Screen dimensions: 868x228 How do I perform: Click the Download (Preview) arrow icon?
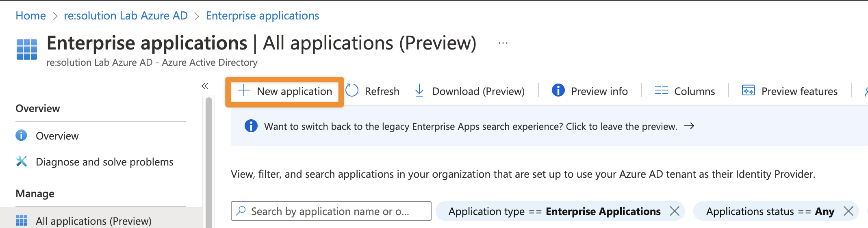[419, 90]
